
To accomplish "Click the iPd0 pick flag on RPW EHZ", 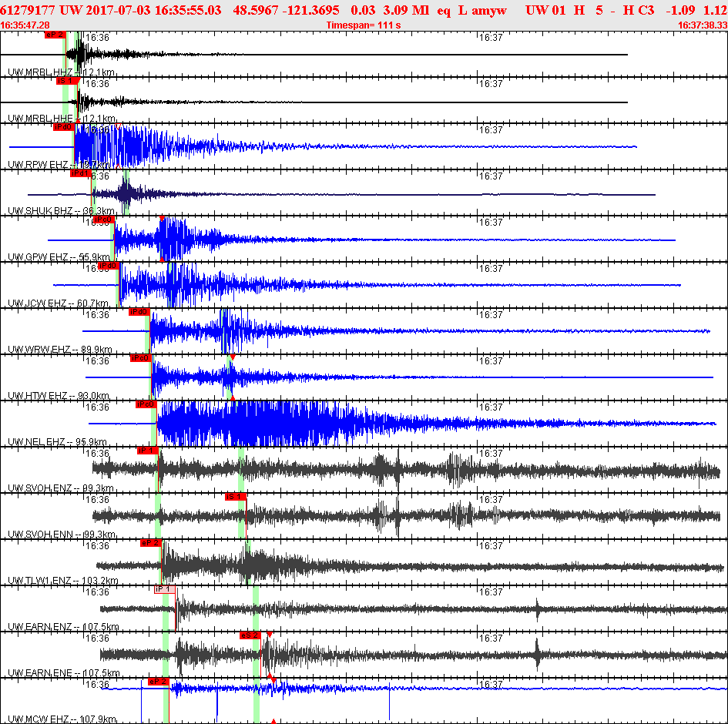I will click(63, 126).
